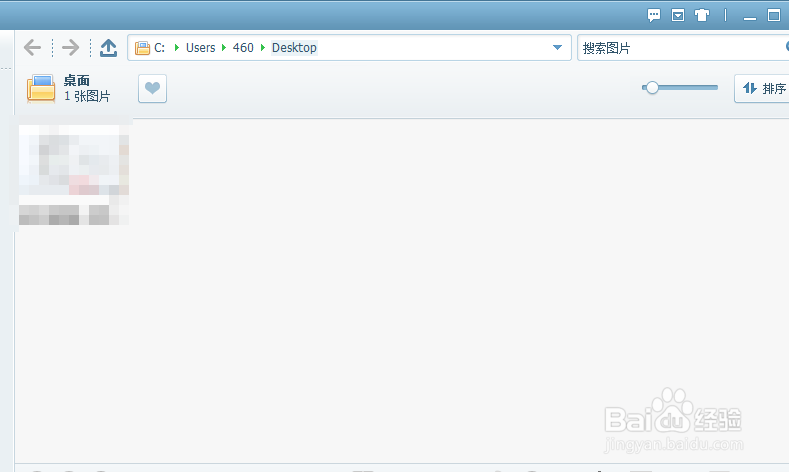789x472 pixels.
Task: Minimize the picture browser window
Action: click(x=750, y=17)
